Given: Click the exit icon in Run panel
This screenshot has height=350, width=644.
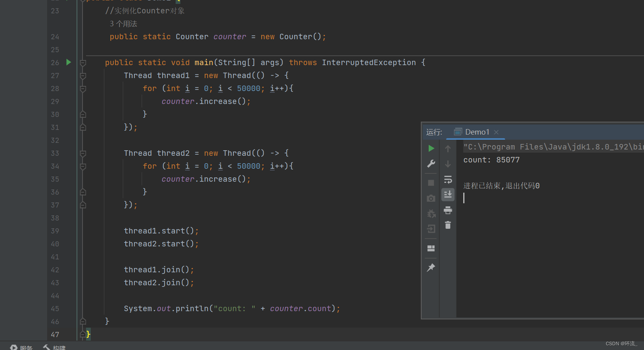Looking at the screenshot, I should pos(431,229).
